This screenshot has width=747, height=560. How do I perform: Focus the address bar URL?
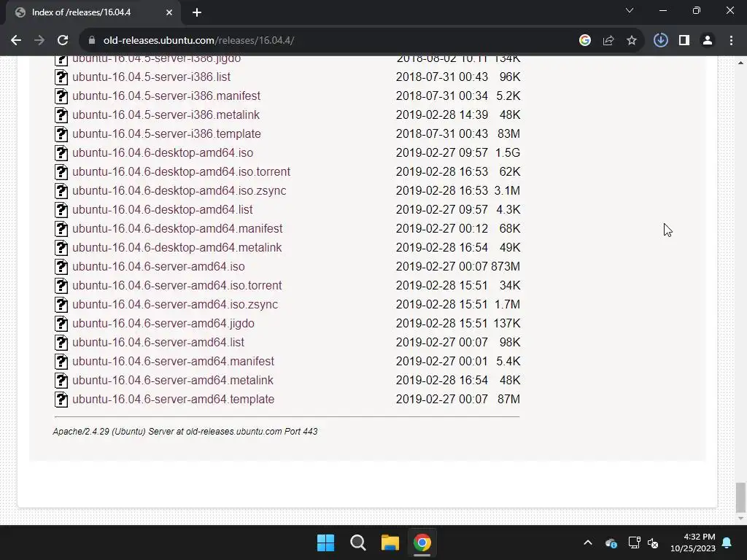tap(198, 41)
